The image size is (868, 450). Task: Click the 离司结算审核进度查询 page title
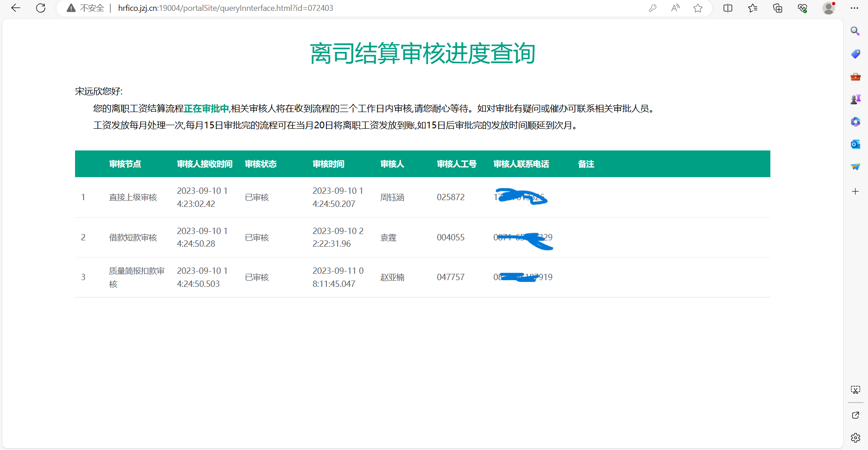point(423,54)
